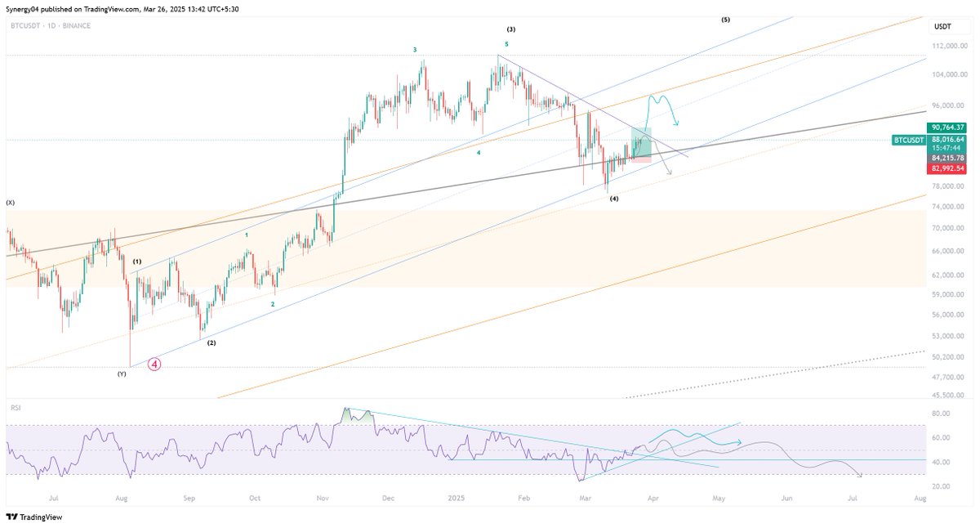The image size is (980, 528).
Task: Click the 104,000.00 price axis label
Action: (949, 74)
